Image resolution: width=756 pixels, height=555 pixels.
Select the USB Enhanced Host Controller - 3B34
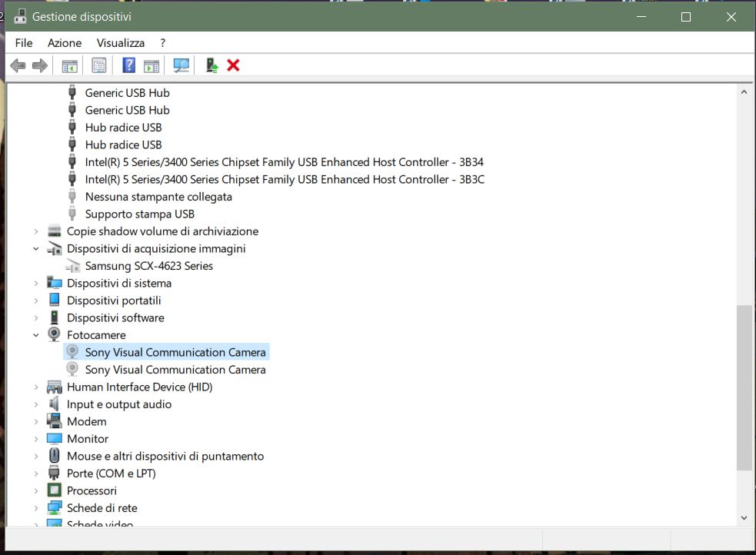(x=284, y=162)
